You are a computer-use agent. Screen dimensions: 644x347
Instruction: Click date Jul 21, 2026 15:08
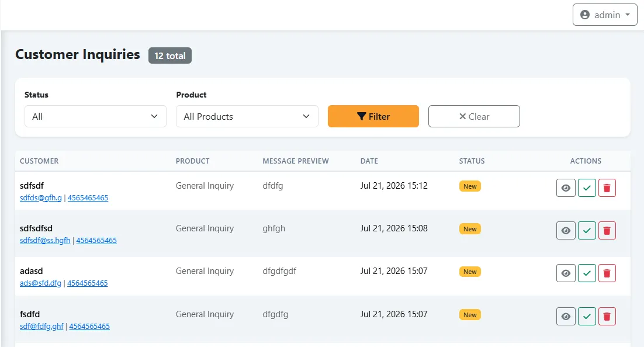click(394, 228)
